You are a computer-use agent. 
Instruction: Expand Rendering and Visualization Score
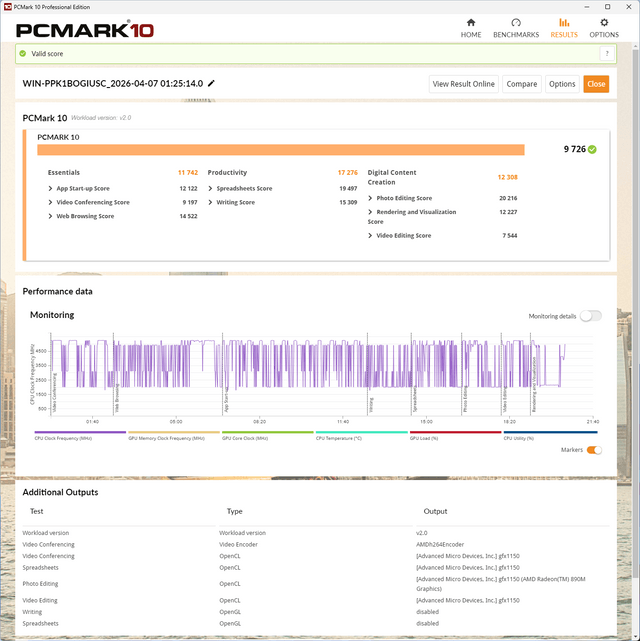pos(370,212)
